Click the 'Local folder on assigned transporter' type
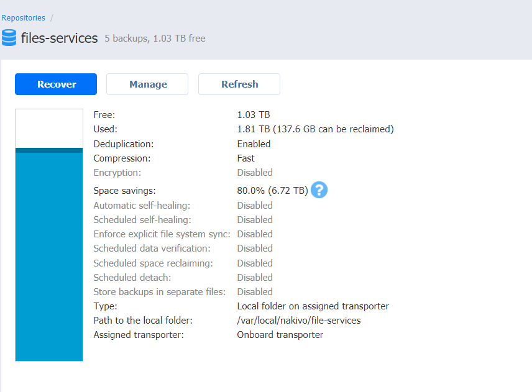The height and width of the screenshot is (392, 532). (x=313, y=306)
